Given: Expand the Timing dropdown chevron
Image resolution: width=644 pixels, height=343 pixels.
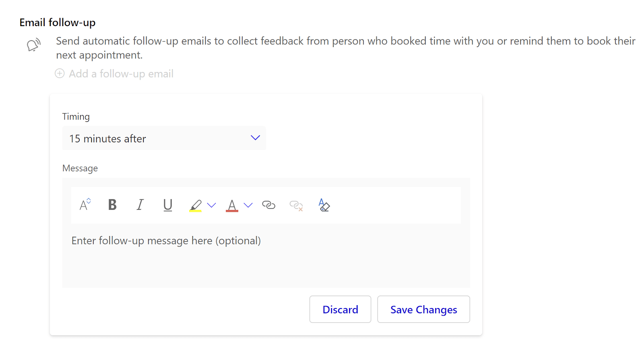Looking at the screenshot, I should pyautogui.click(x=255, y=138).
